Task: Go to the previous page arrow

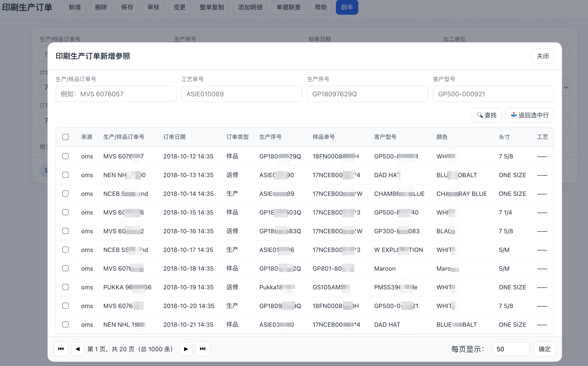Action: [x=78, y=349]
